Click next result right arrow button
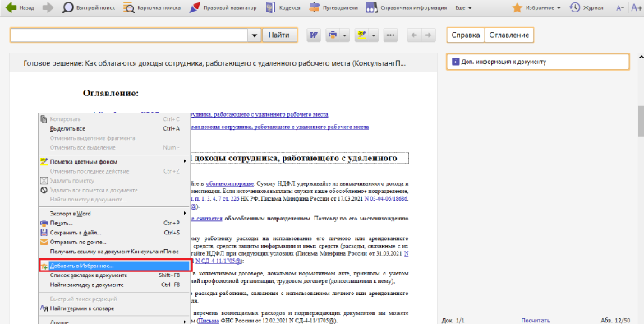The width and height of the screenshot is (644, 324). [429, 35]
